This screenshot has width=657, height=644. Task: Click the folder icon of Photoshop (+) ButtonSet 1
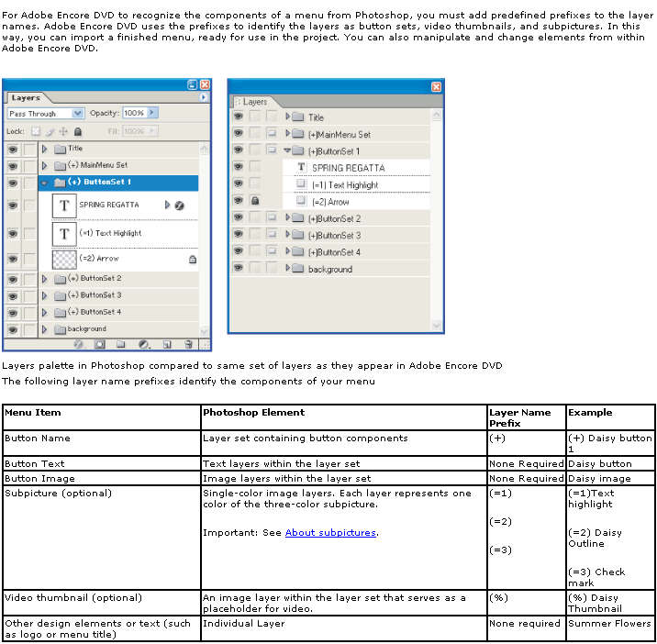tap(61, 183)
